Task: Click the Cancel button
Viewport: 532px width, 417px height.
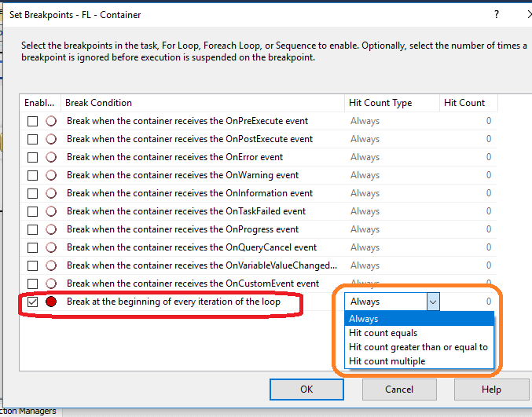Action: click(399, 389)
